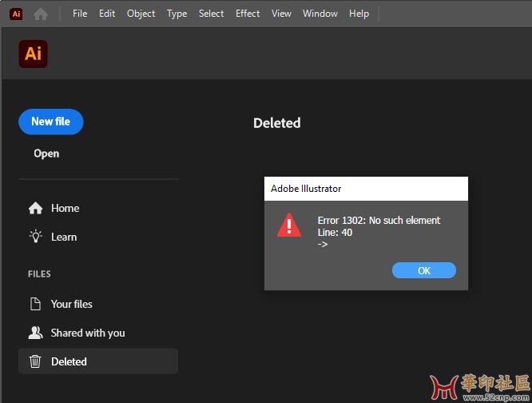The image size is (532, 403).
Task: Click the people icon beside Shared with you
Action: point(36,333)
